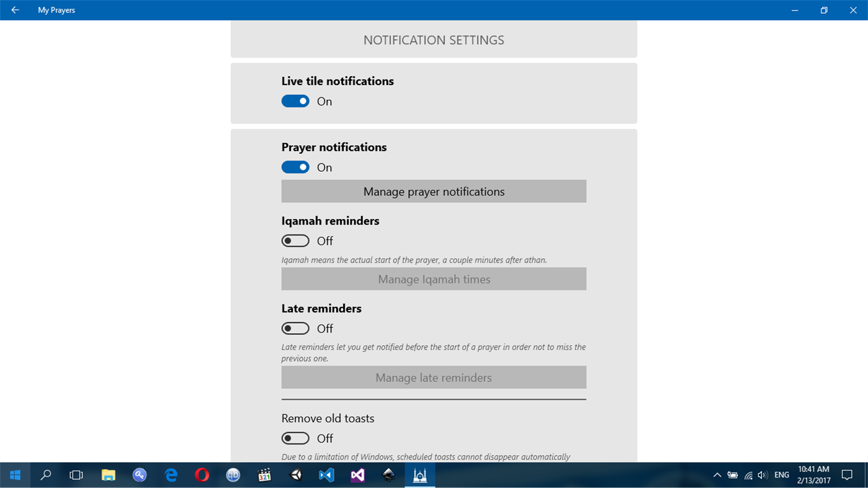Open Manage prayer notifications
The width and height of the screenshot is (868, 488).
pos(434,191)
